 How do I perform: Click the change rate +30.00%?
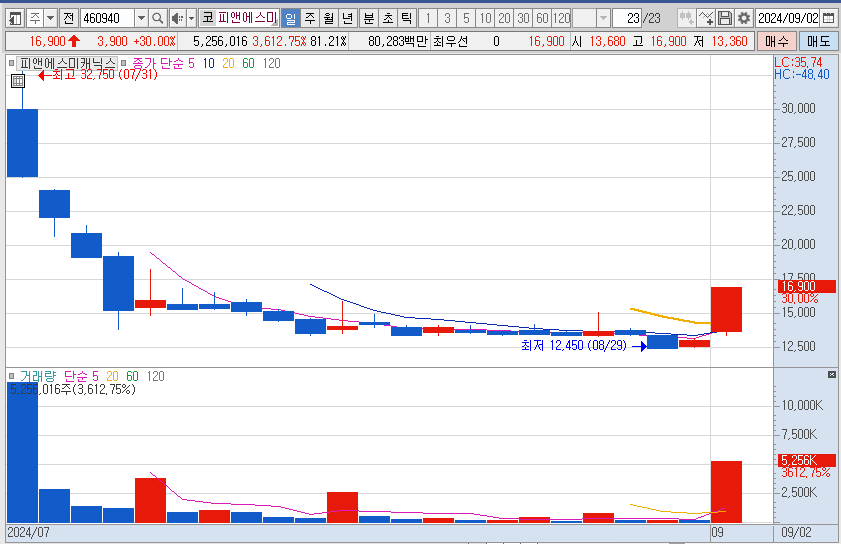click(154, 41)
